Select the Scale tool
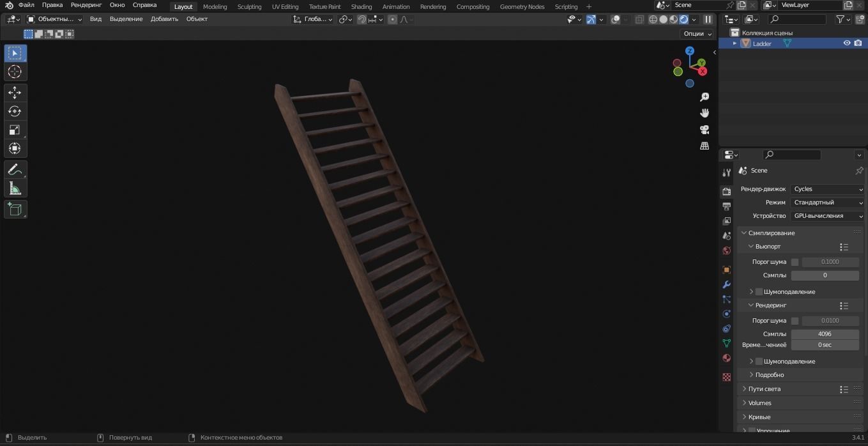 coord(14,130)
